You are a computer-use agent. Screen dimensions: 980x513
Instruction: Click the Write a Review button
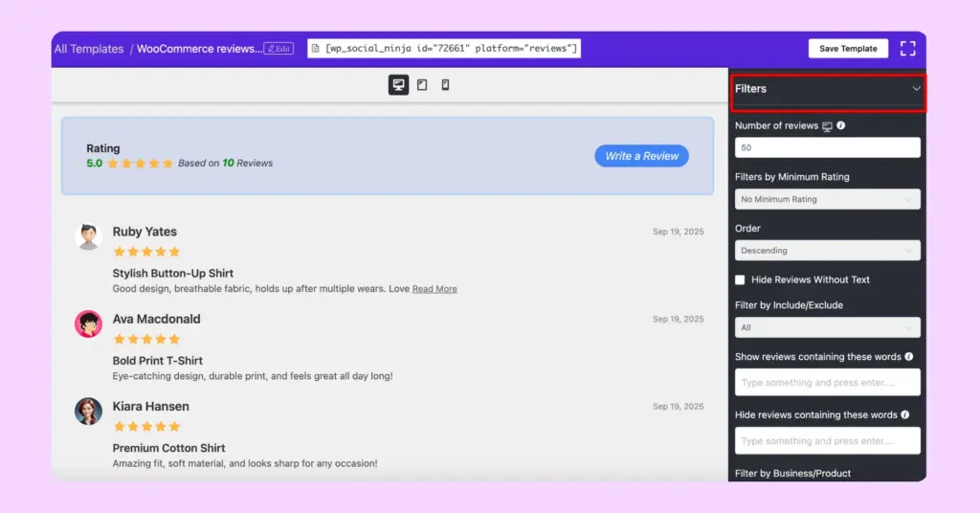[x=641, y=156]
